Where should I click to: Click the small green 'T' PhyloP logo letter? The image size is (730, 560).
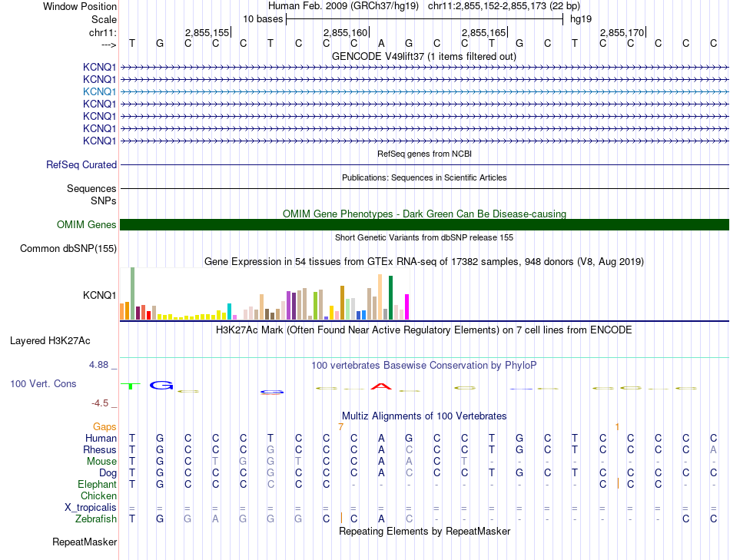click(131, 386)
